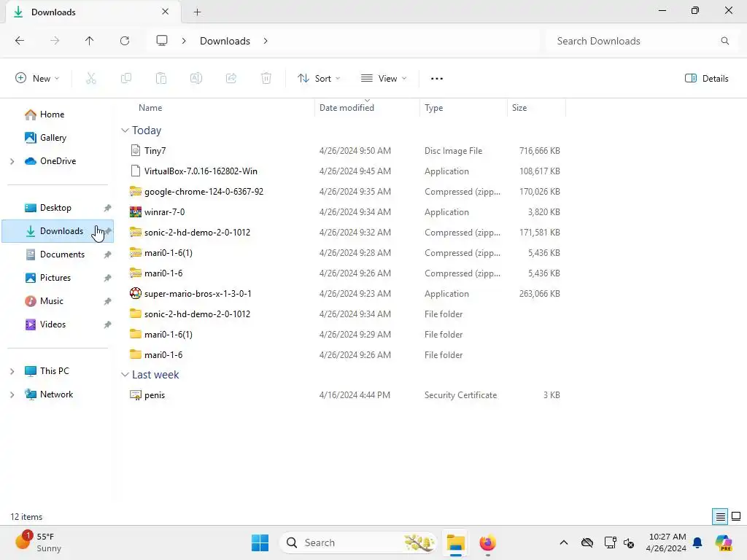
Task: Click the Copy icon in toolbar
Action: click(126, 79)
